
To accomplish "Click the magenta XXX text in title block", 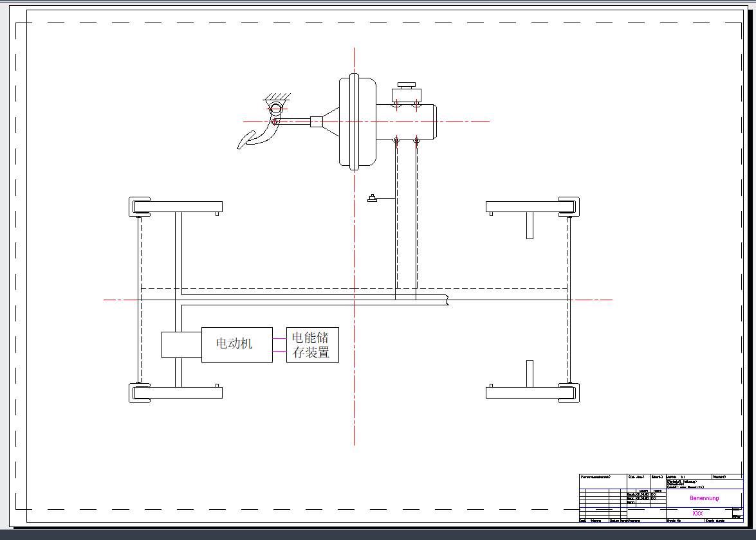I will 697,513.
